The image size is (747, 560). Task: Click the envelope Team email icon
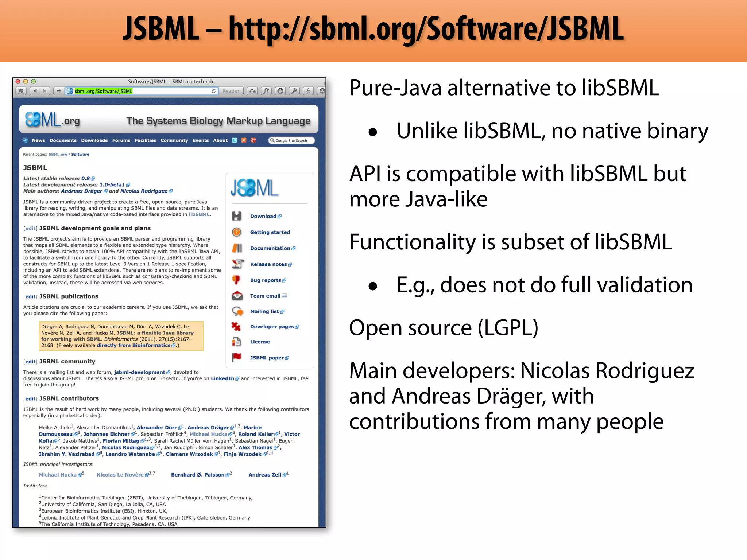[x=237, y=296]
